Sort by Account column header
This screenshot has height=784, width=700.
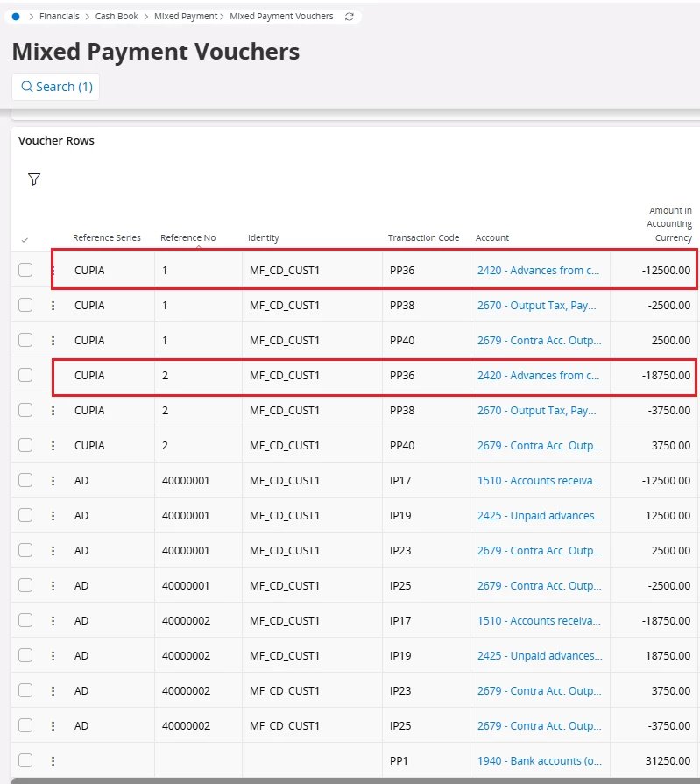492,238
